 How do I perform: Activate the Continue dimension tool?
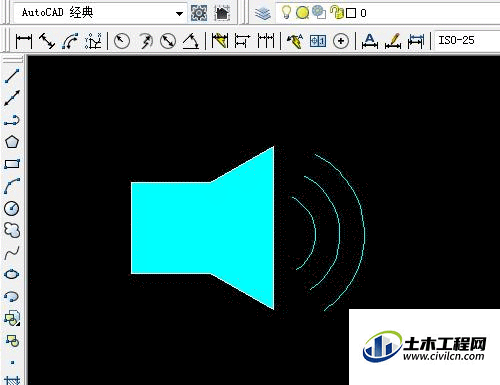[x=266, y=41]
